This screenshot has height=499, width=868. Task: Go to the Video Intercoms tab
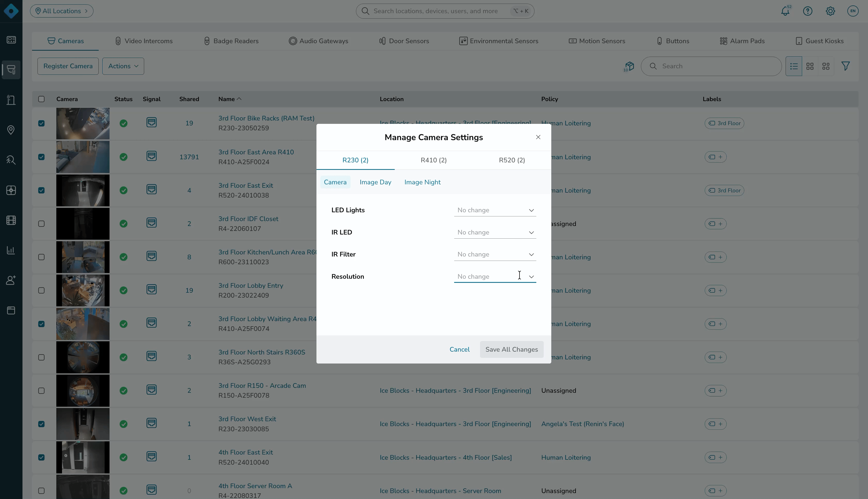tap(144, 41)
